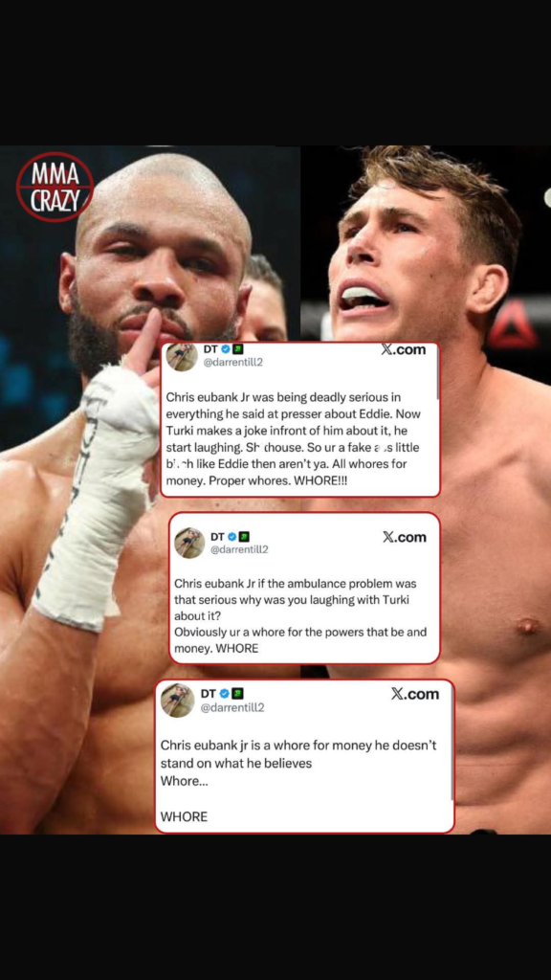This screenshot has height=980, width=551.
Task: Click the blue verified badge in the bottom tweet
Action: pyautogui.click(x=225, y=693)
